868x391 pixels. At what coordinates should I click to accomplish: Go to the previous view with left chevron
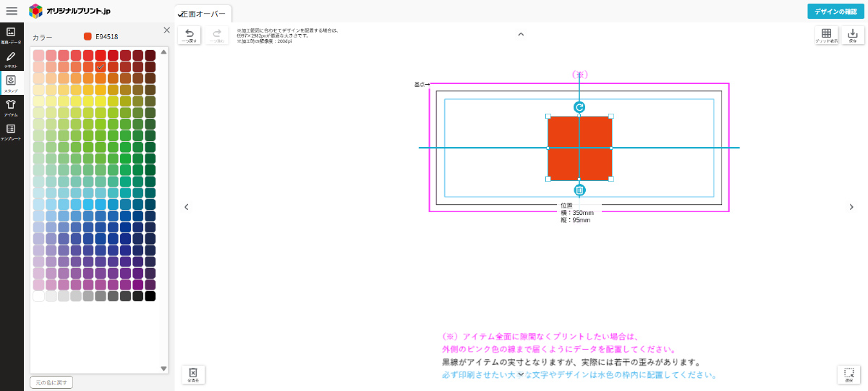tap(186, 207)
